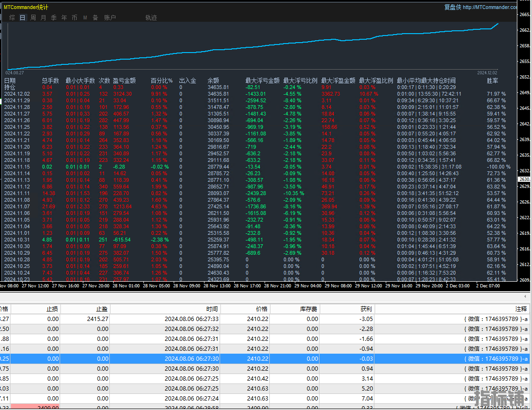Click the small scroll arrow above 注释 column
532x410 pixels.
pos(525,296)
